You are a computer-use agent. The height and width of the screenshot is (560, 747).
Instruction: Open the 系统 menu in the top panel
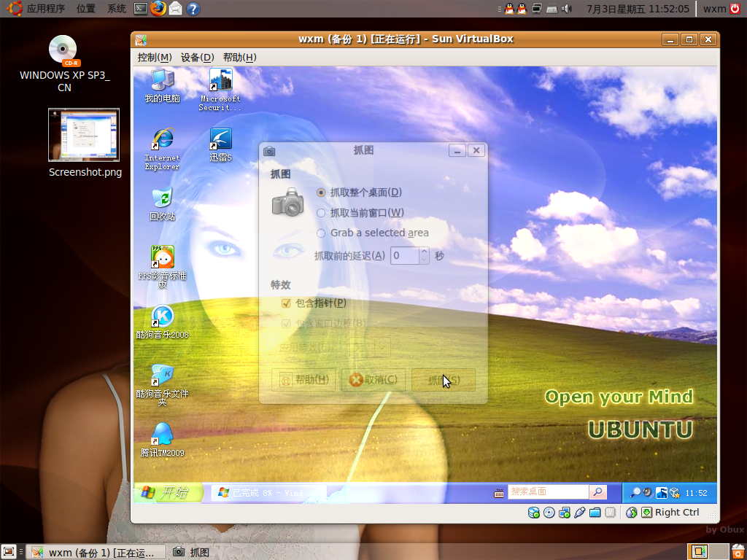tap(116, 9)
